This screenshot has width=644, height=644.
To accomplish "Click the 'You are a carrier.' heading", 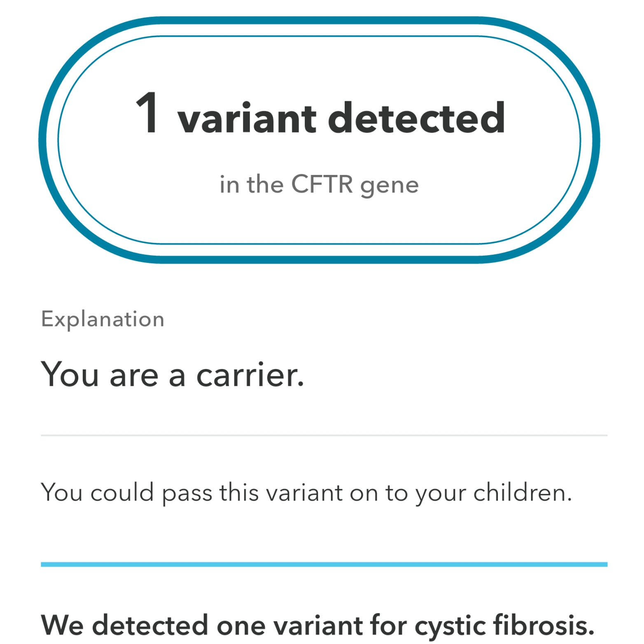I will [172, 375].
